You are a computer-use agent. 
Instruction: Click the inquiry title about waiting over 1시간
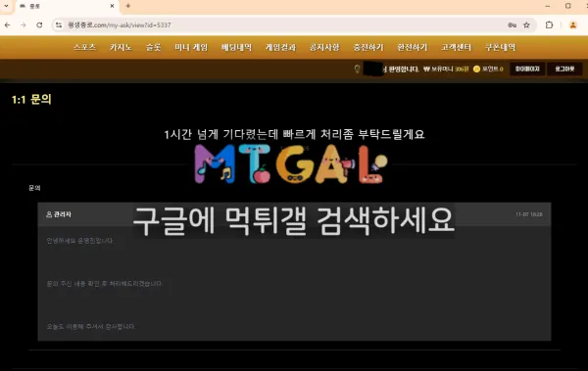click(294, 134)
